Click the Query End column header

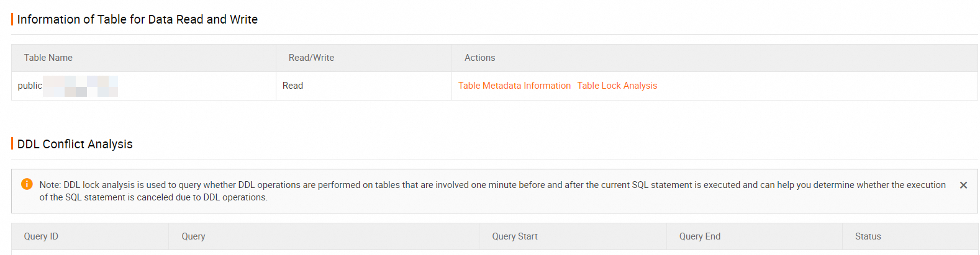click(x=700, y=236)
